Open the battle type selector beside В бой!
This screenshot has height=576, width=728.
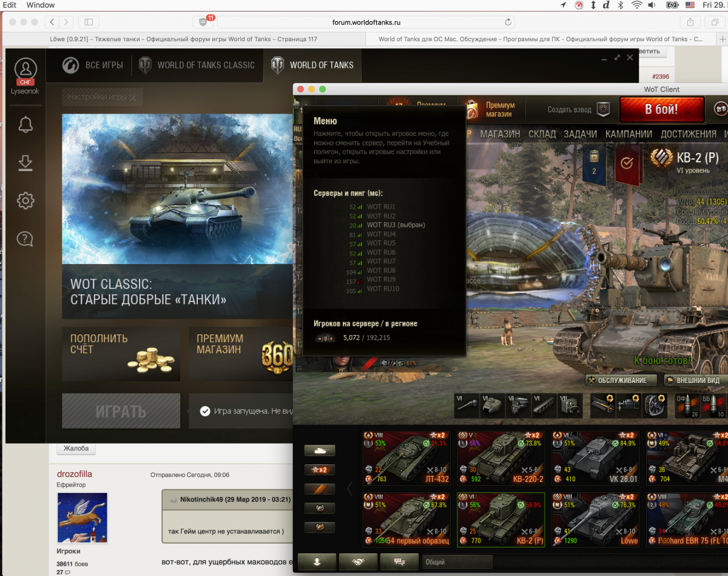tap(720, 110)
